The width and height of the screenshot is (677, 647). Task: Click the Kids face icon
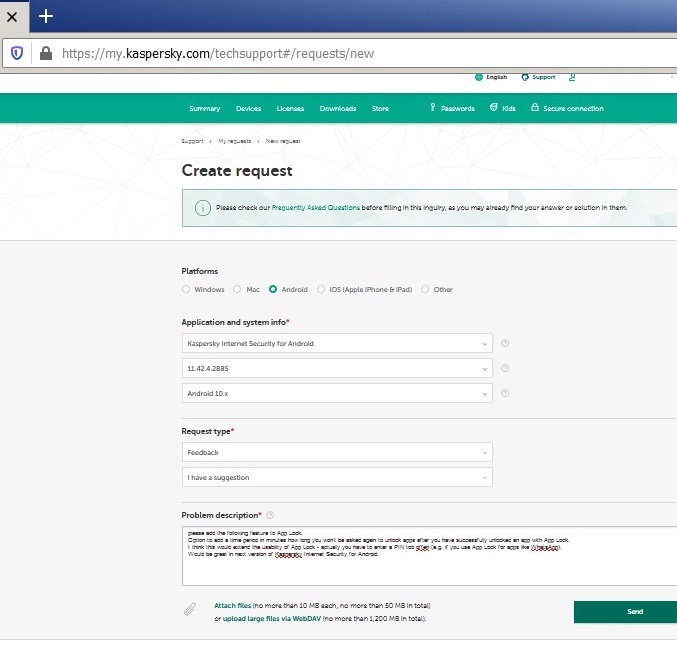click(x=494, y=107)
